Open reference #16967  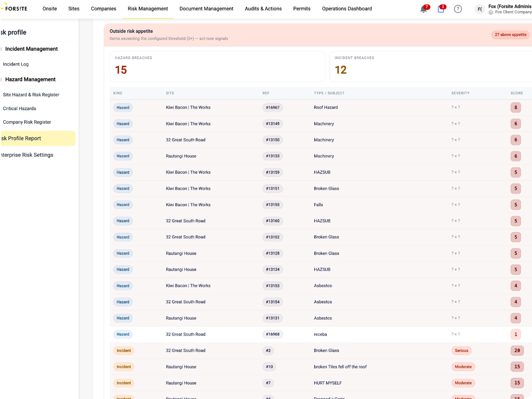pyautogui.click(x=273, y=107)
